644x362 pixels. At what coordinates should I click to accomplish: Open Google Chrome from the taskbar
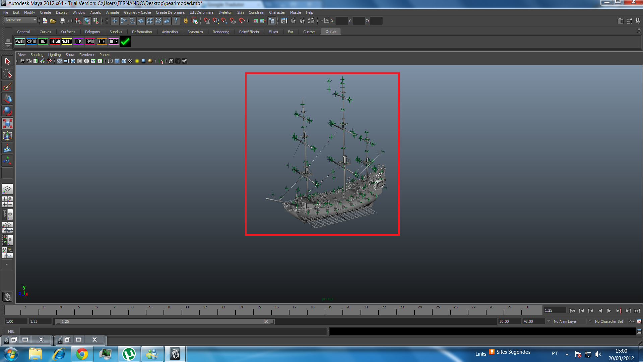tap(82, 354)
